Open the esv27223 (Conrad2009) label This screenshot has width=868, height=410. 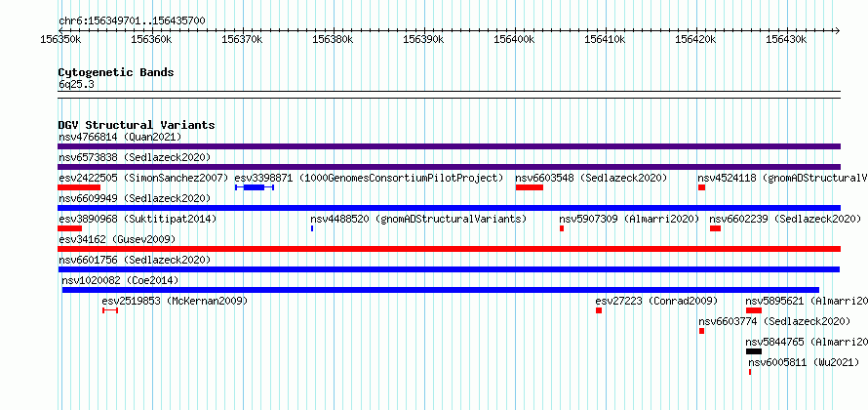656,301
